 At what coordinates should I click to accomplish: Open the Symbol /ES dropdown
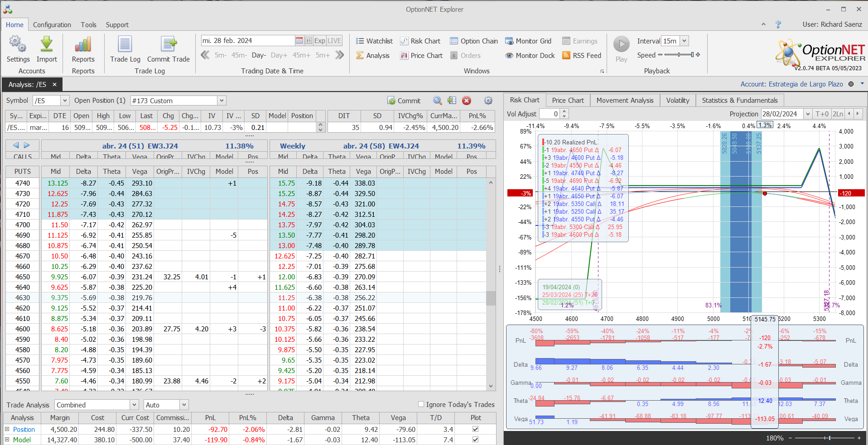(x=65, y=100)
